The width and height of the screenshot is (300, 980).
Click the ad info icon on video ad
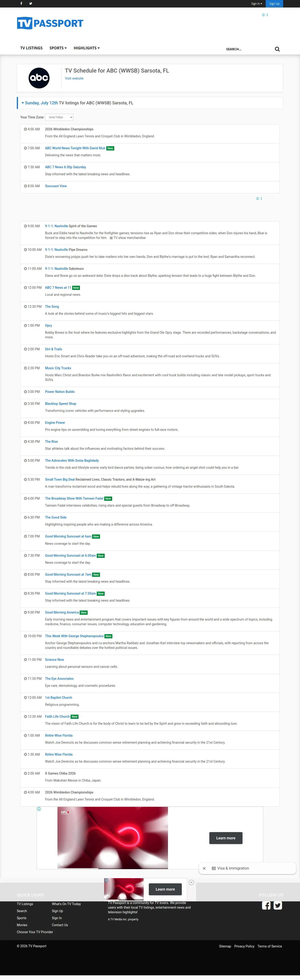click(x=39, y=809)
